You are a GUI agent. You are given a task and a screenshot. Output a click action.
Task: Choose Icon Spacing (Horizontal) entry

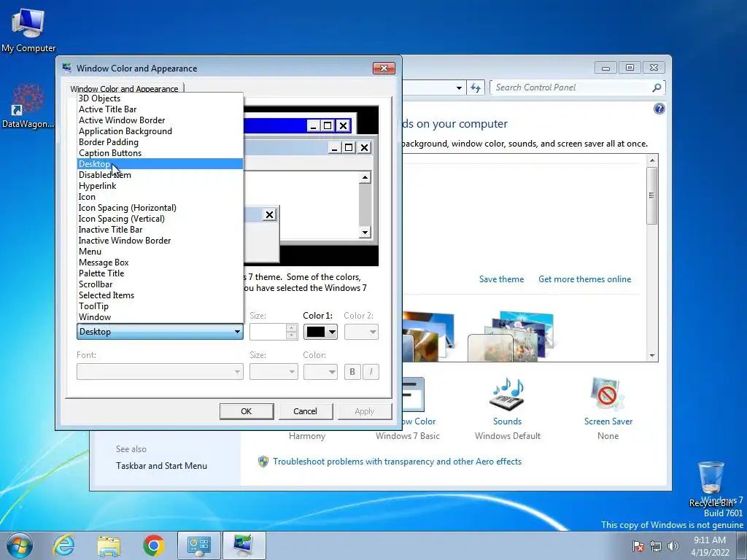click(x=160, y=208)
